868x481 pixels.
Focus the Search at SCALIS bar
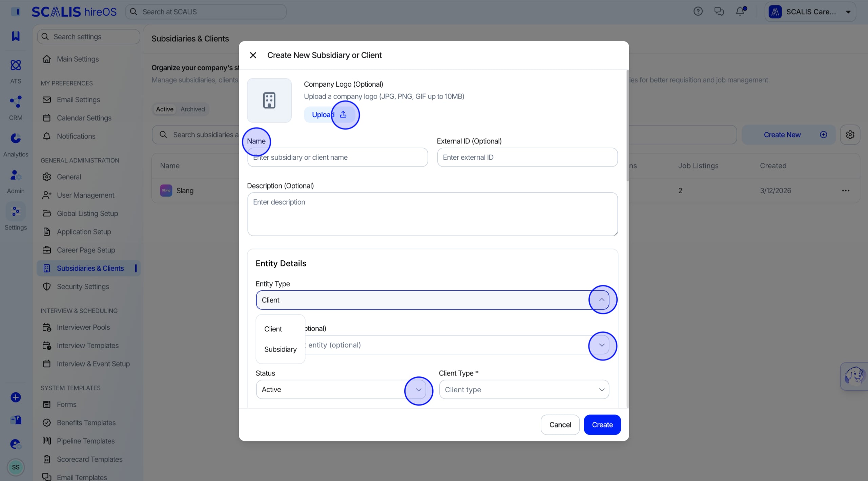[206, 12]
